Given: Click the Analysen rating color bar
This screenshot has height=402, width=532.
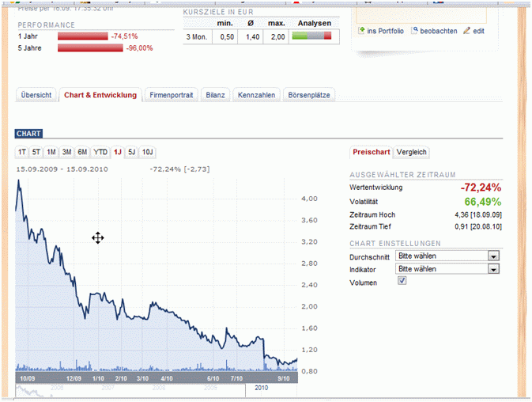Looking at the screenshot, I should tap(311, 36).
